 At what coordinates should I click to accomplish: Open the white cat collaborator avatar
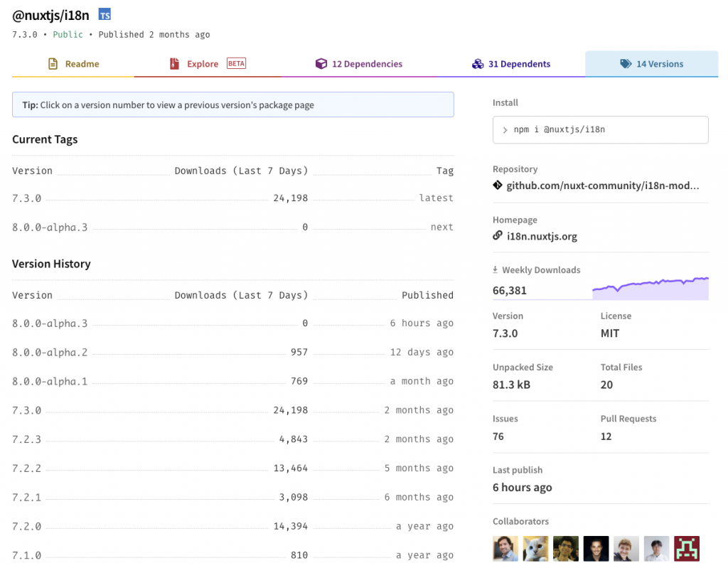536,549
